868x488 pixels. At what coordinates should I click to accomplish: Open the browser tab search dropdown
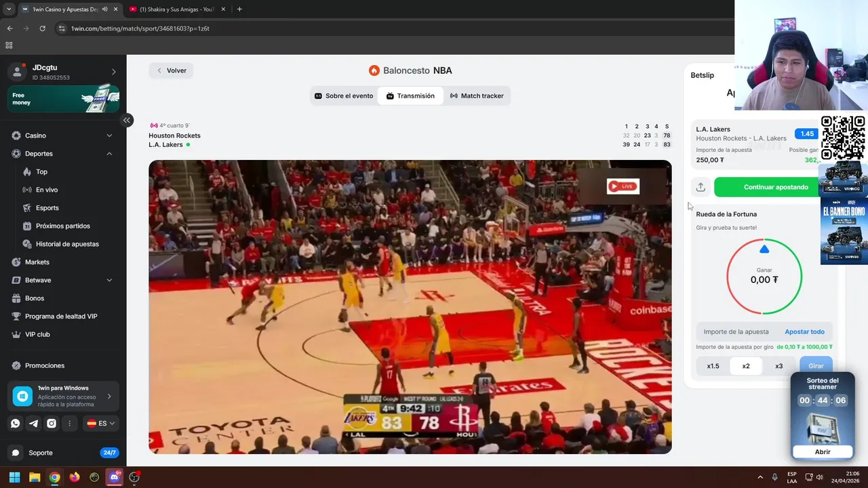[x=9, y=9]
